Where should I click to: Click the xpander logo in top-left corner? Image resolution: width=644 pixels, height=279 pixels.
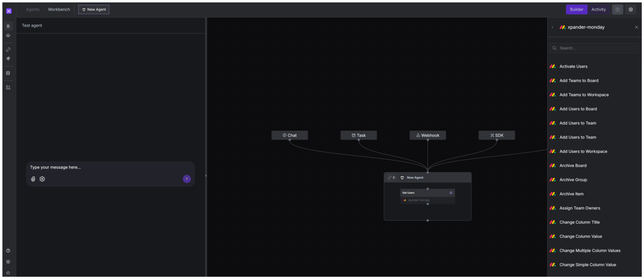pyautogui.click(x=9, y=11)
